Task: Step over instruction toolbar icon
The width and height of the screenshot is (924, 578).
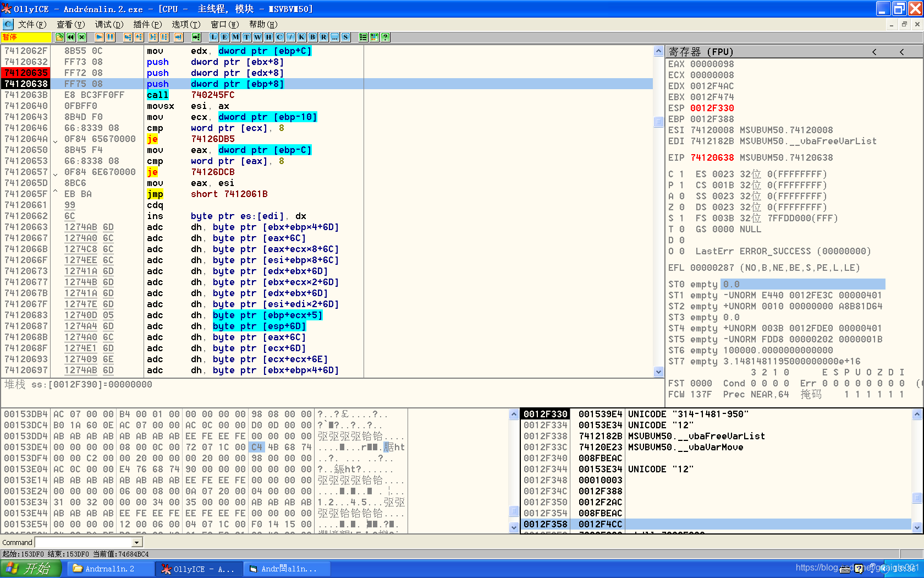Action: point(139,37)
